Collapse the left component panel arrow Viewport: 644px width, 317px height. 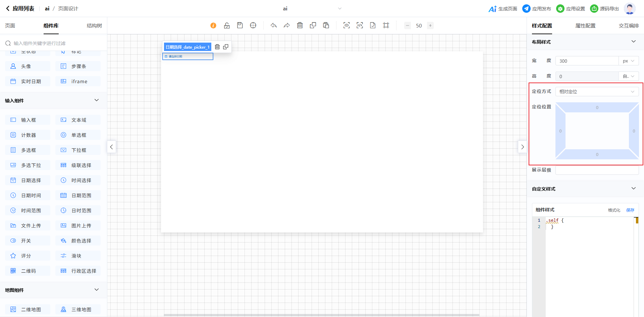111,147
